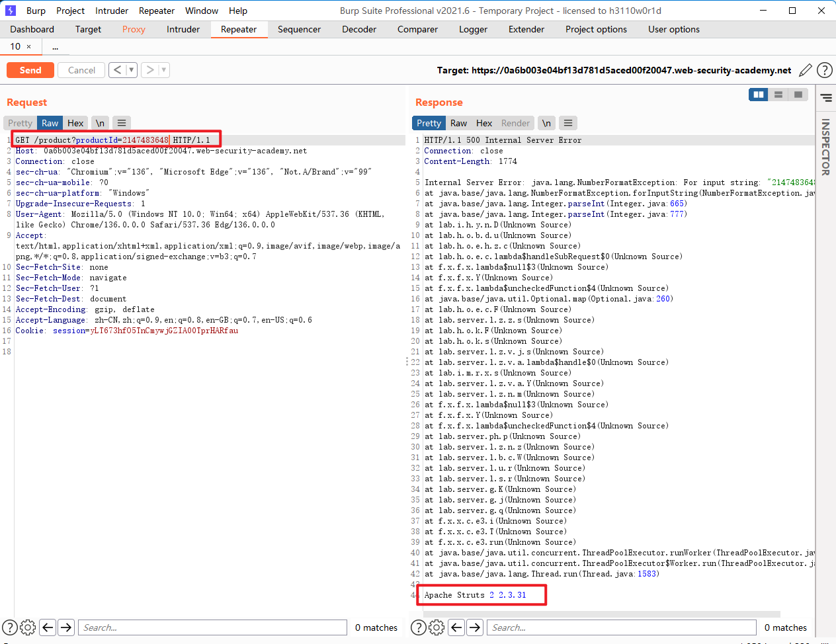Click the orange Send button
Viewport: 836px width, 644px height.
click(30, 70)
